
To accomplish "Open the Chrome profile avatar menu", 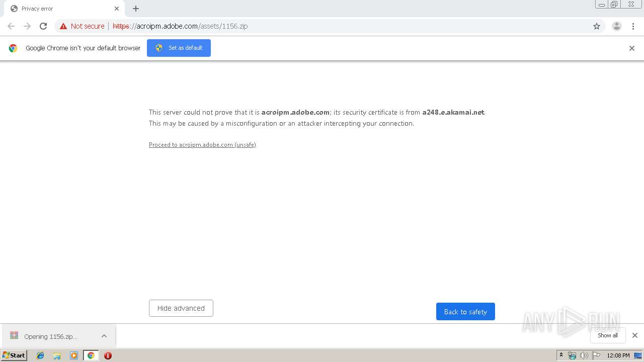I will 617,26.
